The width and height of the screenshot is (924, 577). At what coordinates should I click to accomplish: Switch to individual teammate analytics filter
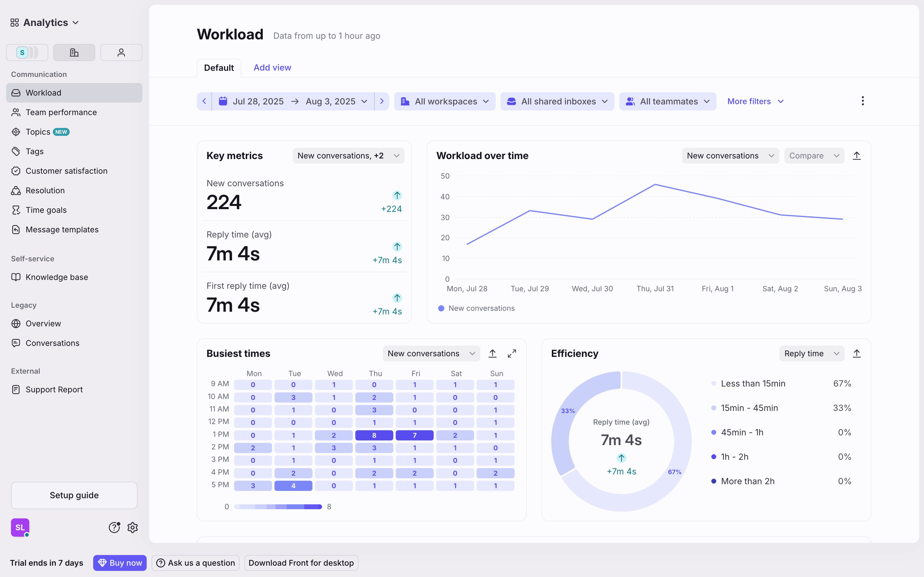click(x=121, y=52)
